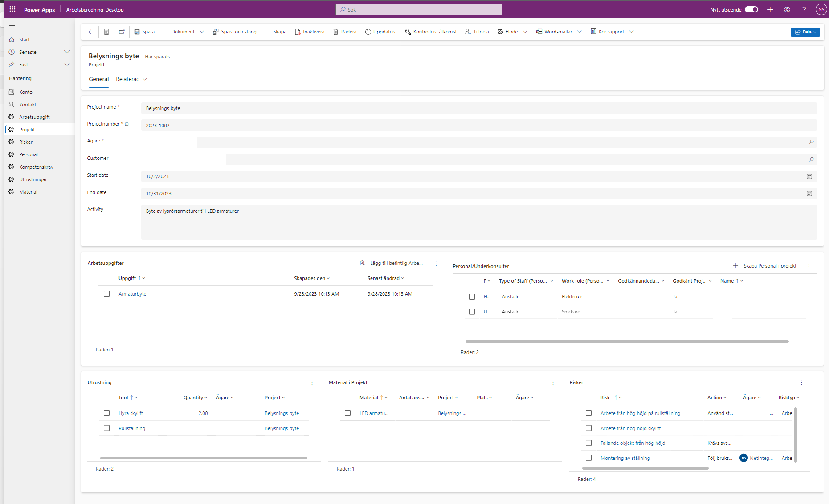Click the Sök search field
Screen dimensions: 829x504
point(419,9)
